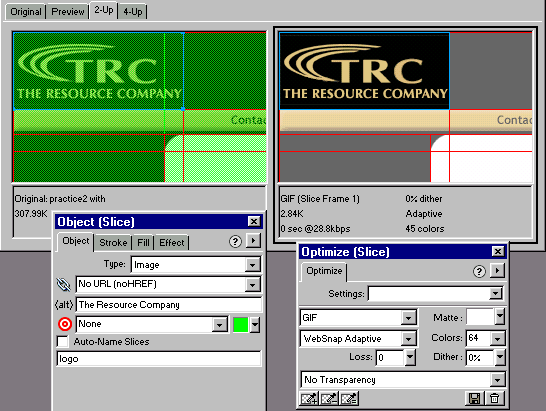Screen dimensions: 546x411
Task: Click the Adaptive palette readout
Action: coord(424,214)
